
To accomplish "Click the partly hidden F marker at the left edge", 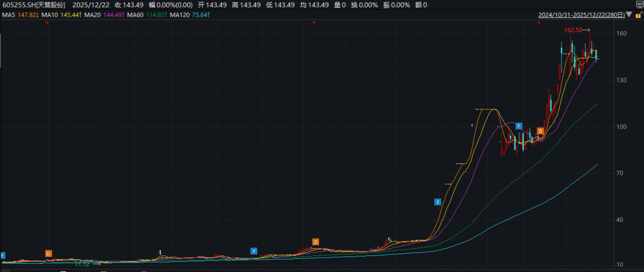I will click(x=3, y=255).
